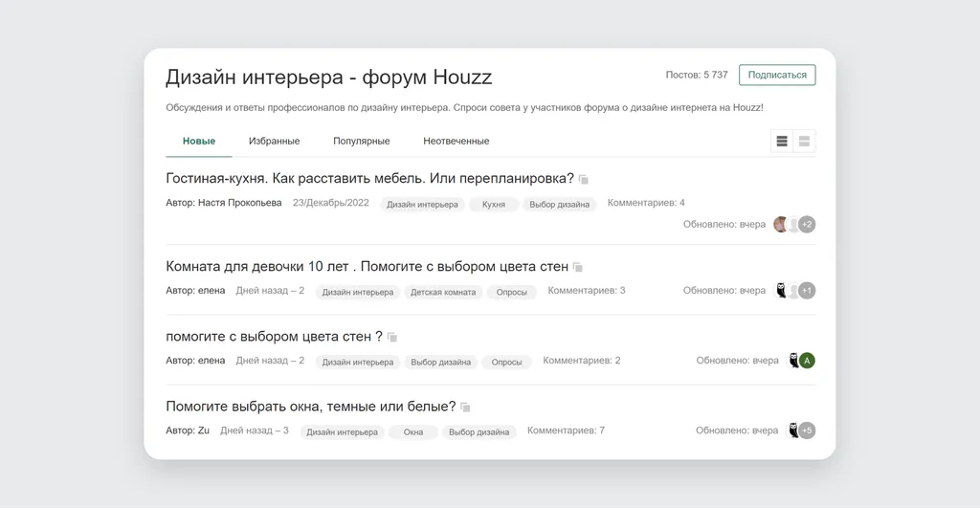The image size is (980, 508).
Task: Switch to expanded list view icon
Action: pos(804,142)
